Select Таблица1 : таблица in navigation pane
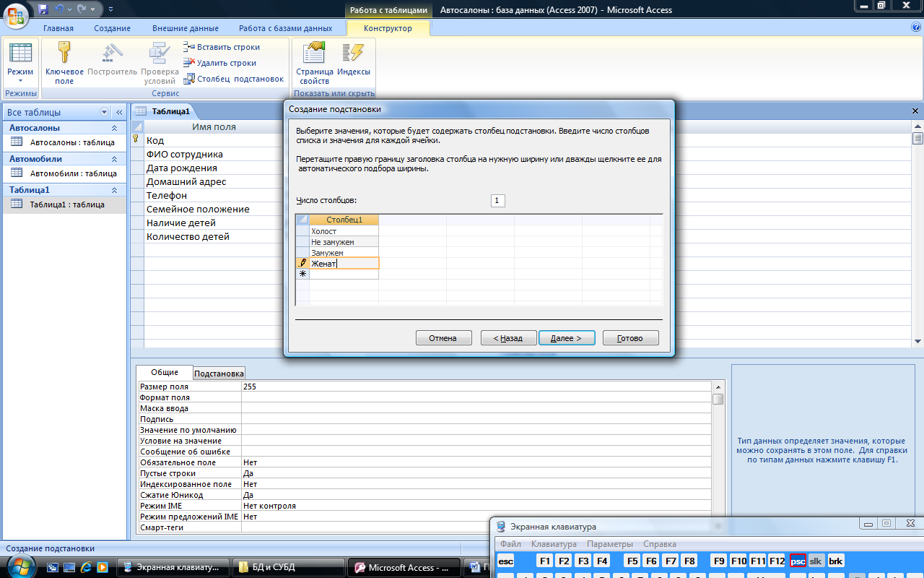The width and height of the screenshot is (924, 578). pos(64,204)
